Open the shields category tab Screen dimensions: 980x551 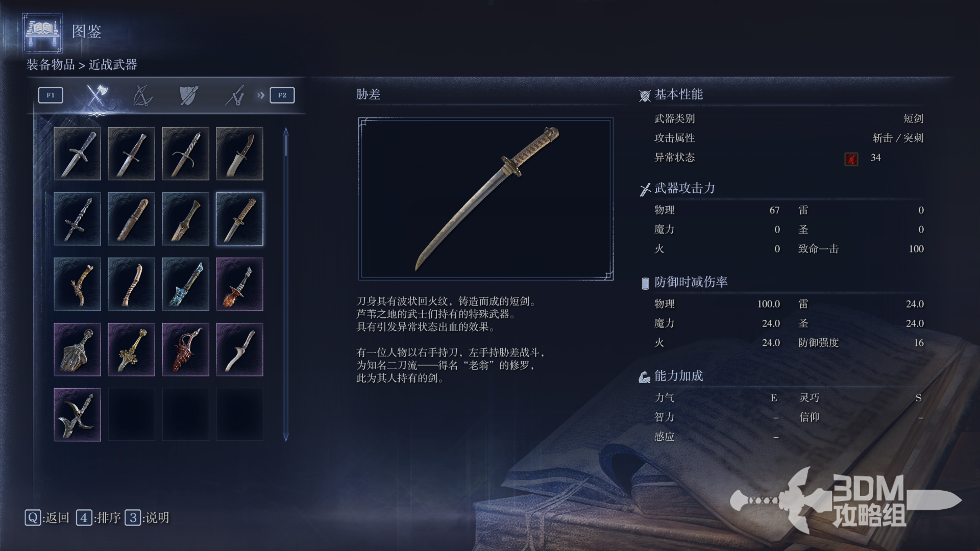coord(189,95)
